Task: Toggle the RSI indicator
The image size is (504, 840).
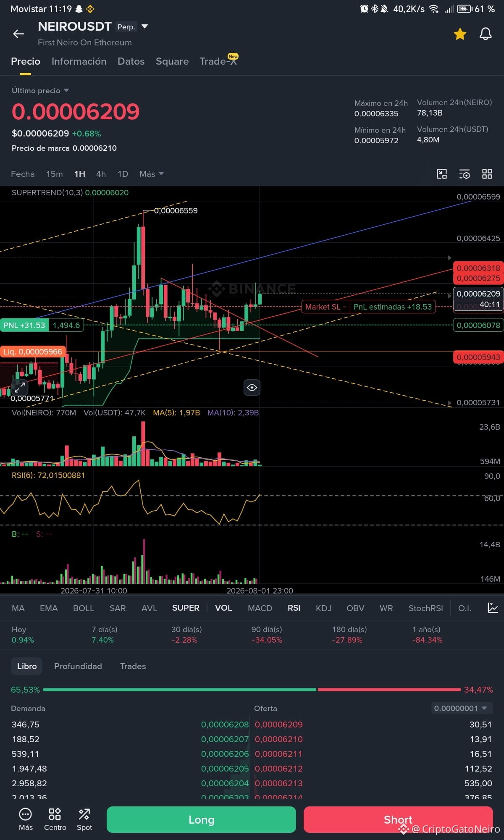Action: tap(294, 608)
